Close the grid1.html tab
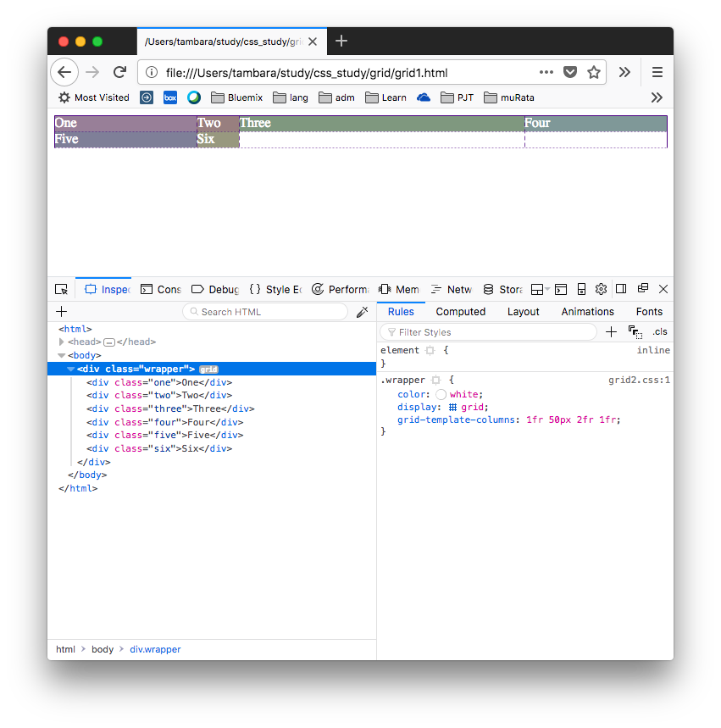Viewport: 721px width, 728px height. pos(313,42)
